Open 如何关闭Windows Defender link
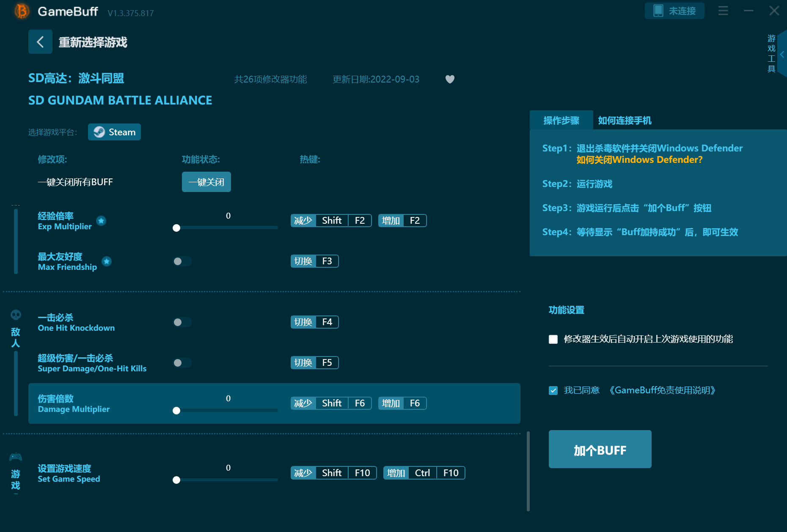Viewport: 787px width, 532px height. coord(639,160)
